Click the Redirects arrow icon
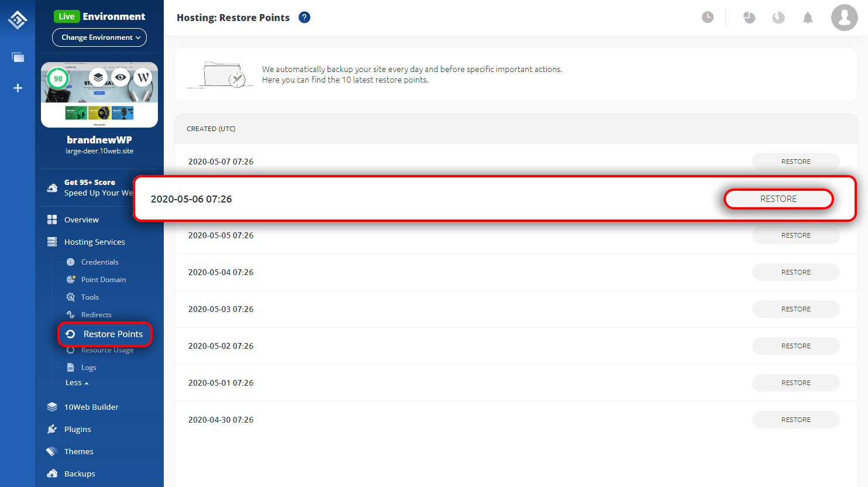868x487 pixels. (71, 315)
